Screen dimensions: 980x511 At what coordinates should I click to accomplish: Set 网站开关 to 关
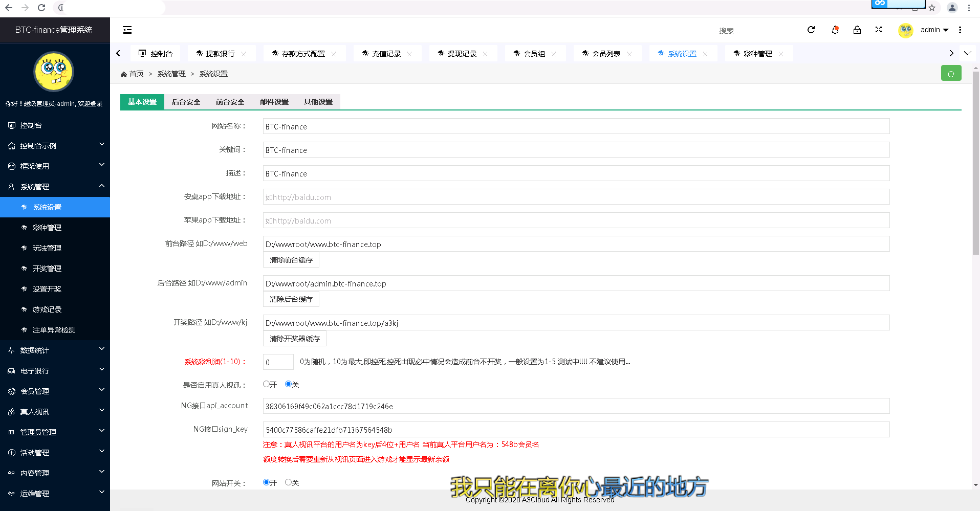(x=289, y=482)
